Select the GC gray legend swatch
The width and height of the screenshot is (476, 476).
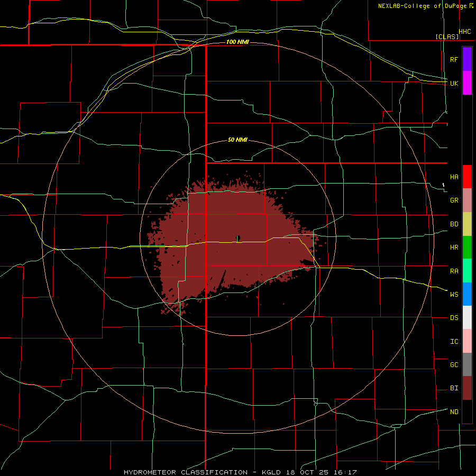[467, 364]
